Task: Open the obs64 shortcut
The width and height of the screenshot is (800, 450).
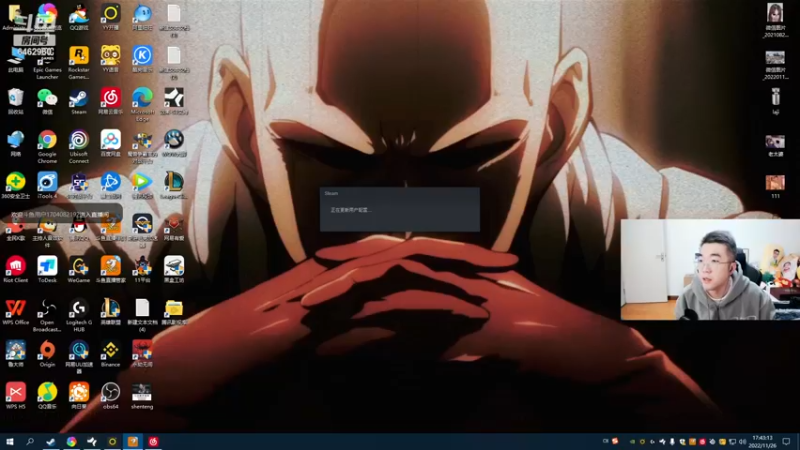Action: coord(110,396)
